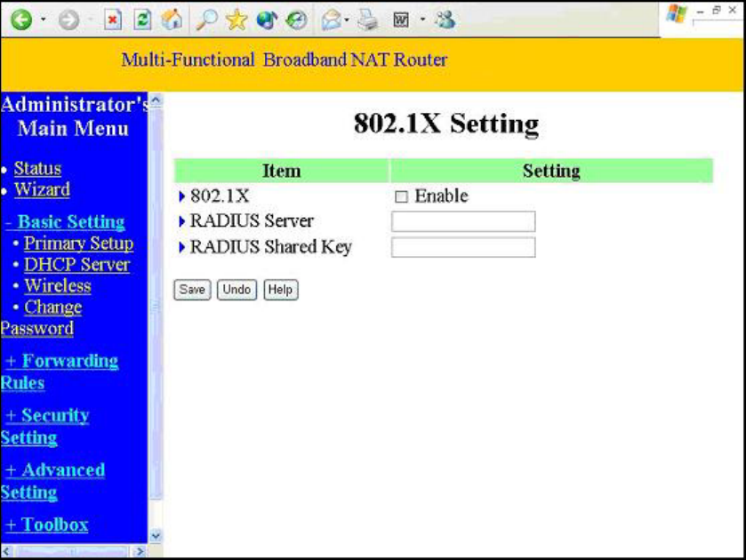Open the Wireless settings link

tap(58, 286)
